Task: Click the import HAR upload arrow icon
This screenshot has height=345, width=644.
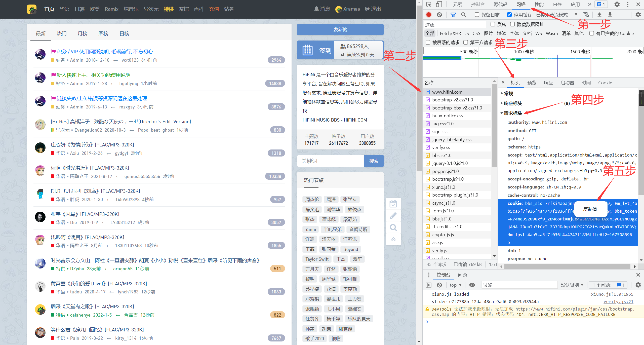Action: point(599,15)
